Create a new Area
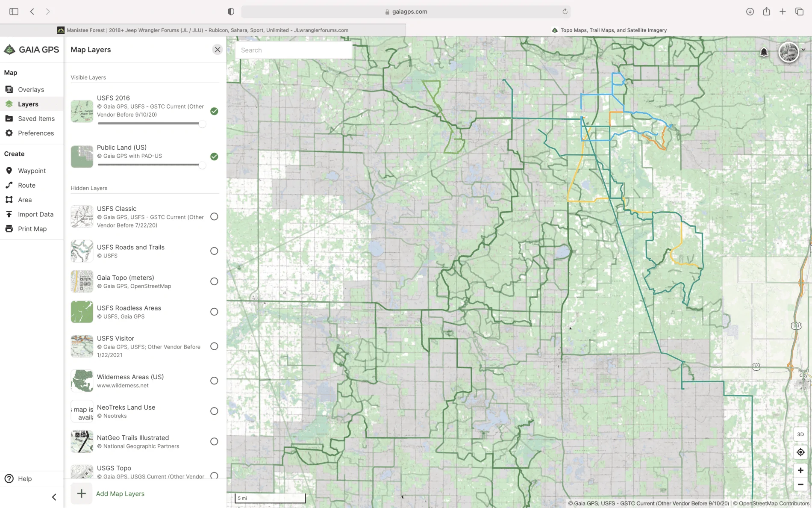The image size is (812, 508). pyautogui.click(x=32, y=200)
